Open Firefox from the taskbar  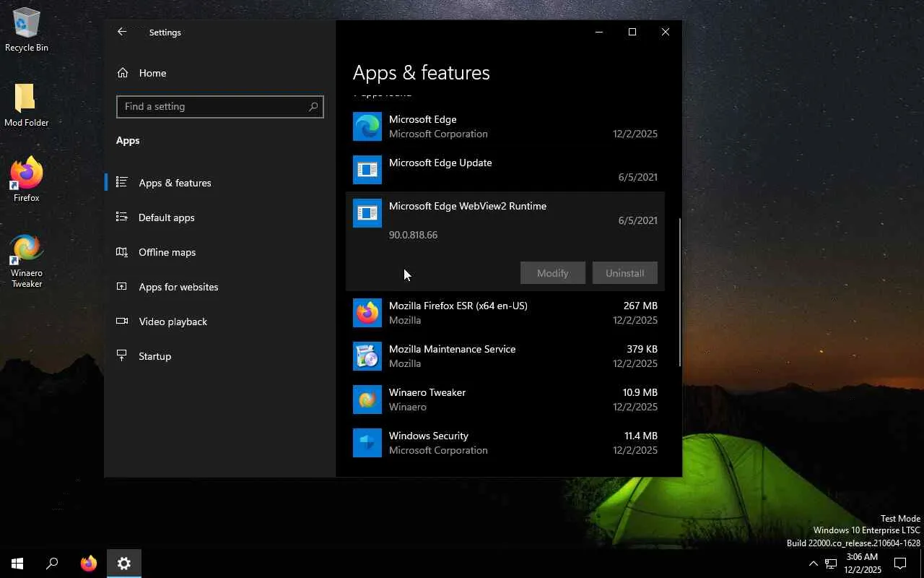[89, 564]
